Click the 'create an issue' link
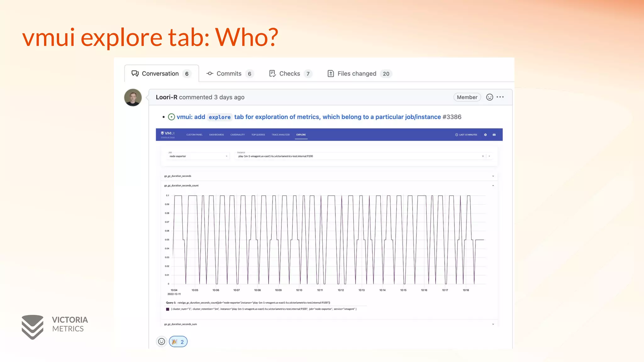Viewport: 644px width, 362px height. [168, 137]
